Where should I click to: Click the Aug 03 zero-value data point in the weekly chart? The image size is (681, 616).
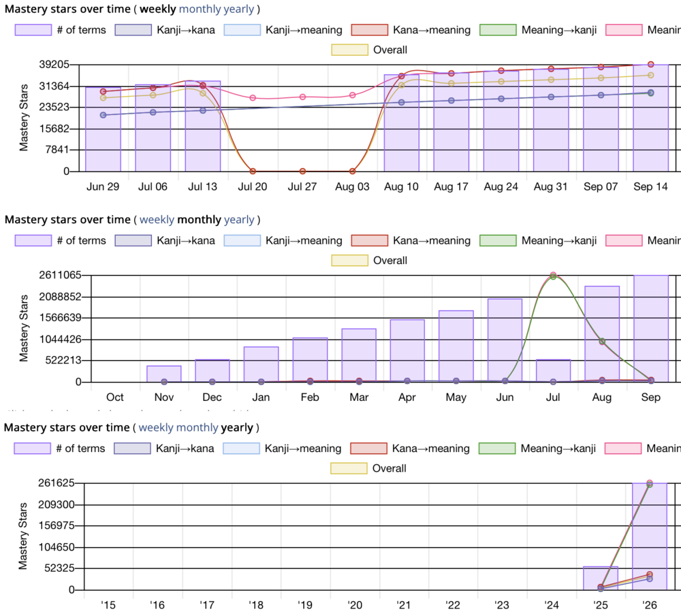pos(353,172)
